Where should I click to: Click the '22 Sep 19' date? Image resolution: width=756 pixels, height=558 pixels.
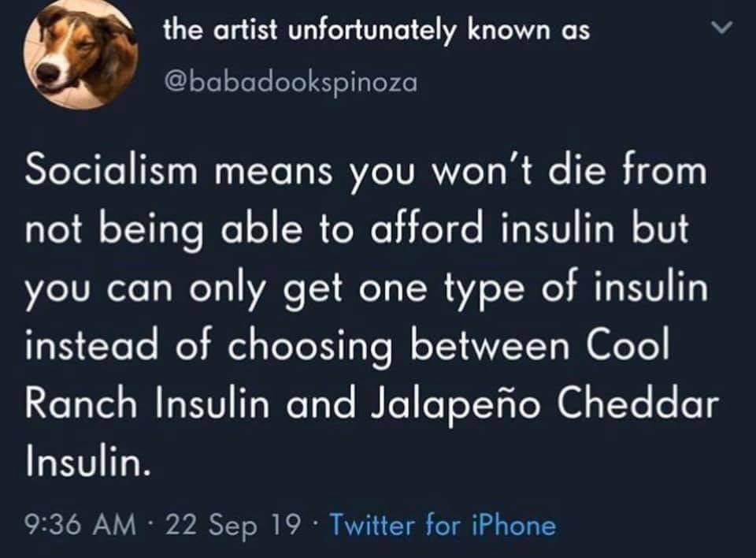[233, 526]
